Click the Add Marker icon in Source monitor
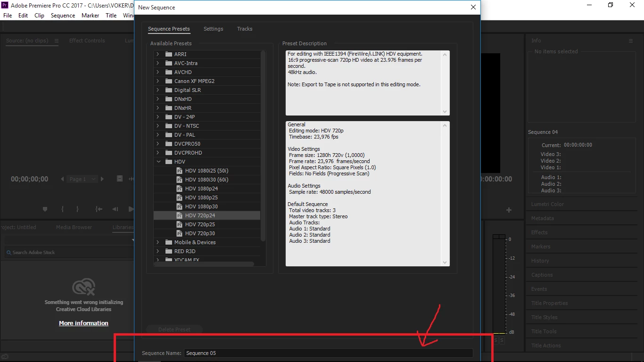The height and width of the screenshot is (362, 644). (x=45, y=209)
